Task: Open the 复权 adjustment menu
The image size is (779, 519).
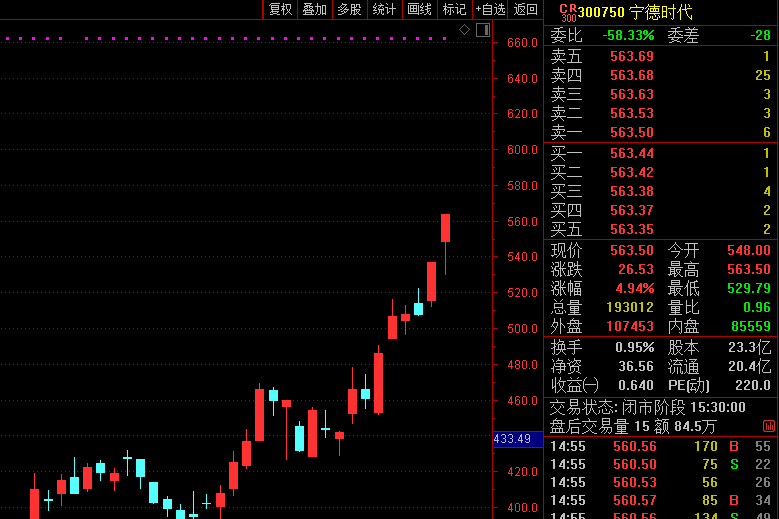Action: pos(280,10)
